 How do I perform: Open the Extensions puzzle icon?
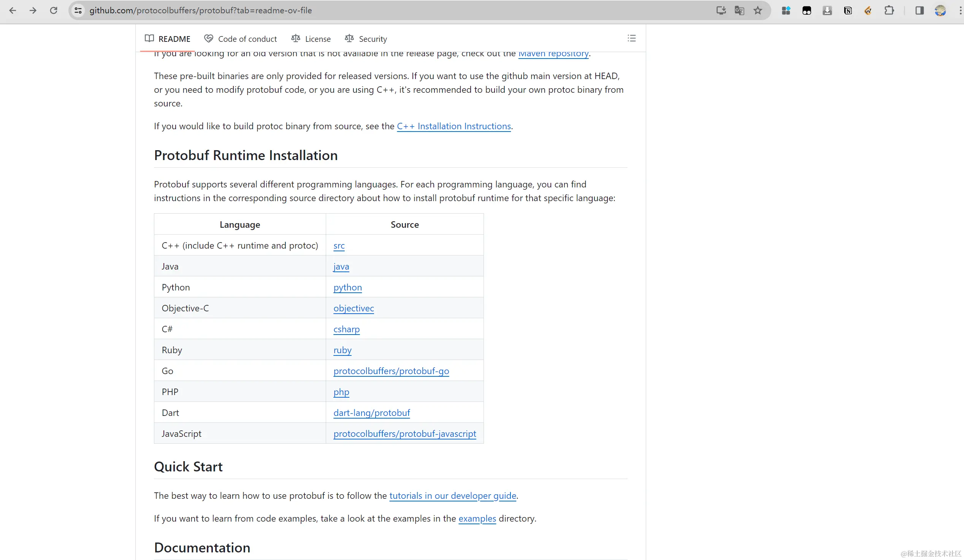point(889,10)
